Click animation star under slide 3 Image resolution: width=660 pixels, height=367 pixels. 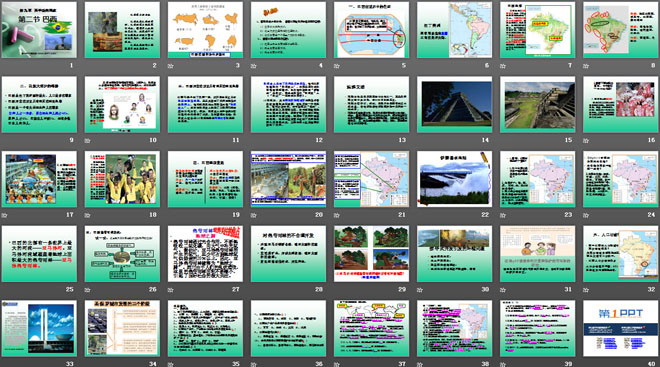(170, 66)
